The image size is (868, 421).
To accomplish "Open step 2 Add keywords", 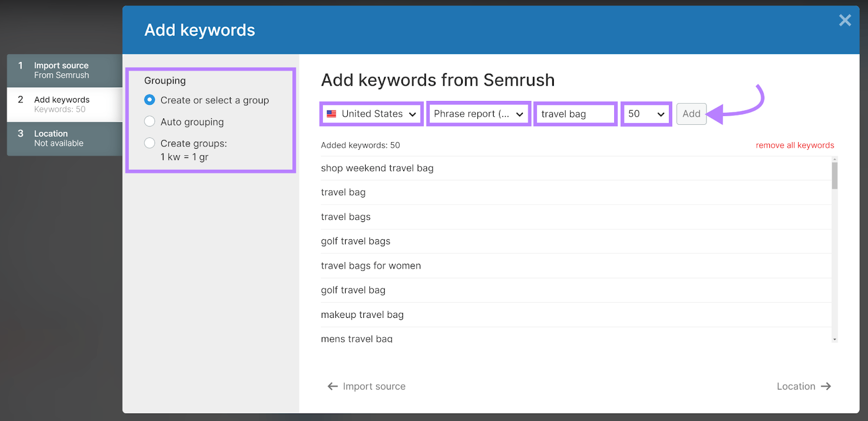I will [65, 105].
